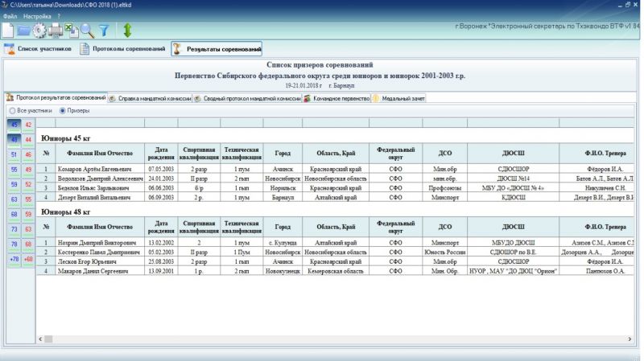644x361 pixels.
Task: Open settings via the gear icon
Action: [x=39, y=31]
